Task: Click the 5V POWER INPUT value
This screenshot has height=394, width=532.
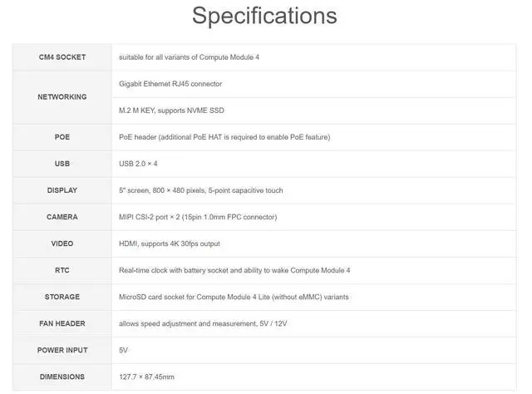Action: click(x=123, y=350)
